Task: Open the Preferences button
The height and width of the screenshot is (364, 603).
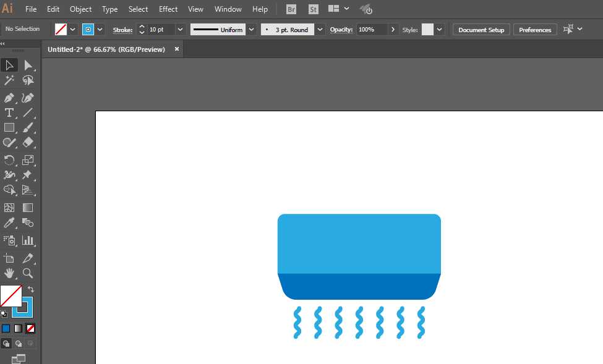Action: point(535,30)
